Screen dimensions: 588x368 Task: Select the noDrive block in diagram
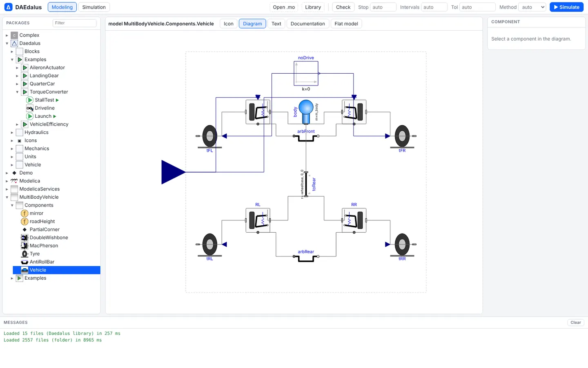tap(306, 74)
